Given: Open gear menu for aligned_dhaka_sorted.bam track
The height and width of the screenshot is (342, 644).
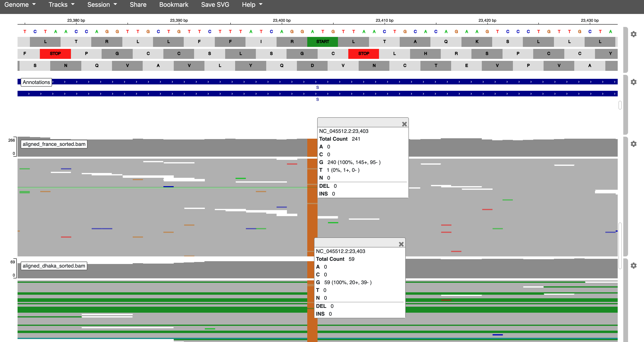Looking at the screenshot, I should click(633, 265).
